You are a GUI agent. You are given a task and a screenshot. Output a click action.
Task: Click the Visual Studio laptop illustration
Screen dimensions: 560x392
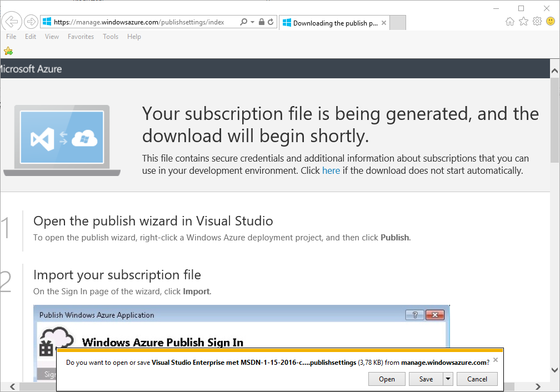[62, 140]
